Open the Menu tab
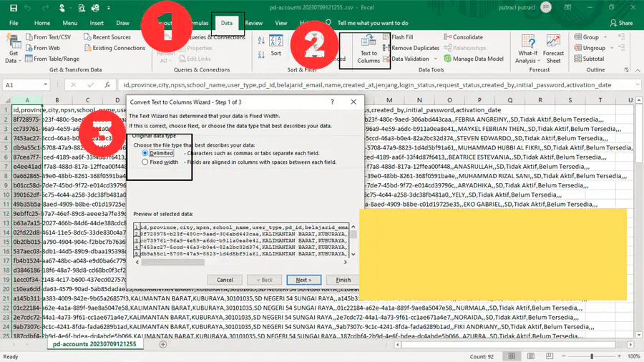Image resolution: width=644 pixels, height=362 pixels. [70, 23]
